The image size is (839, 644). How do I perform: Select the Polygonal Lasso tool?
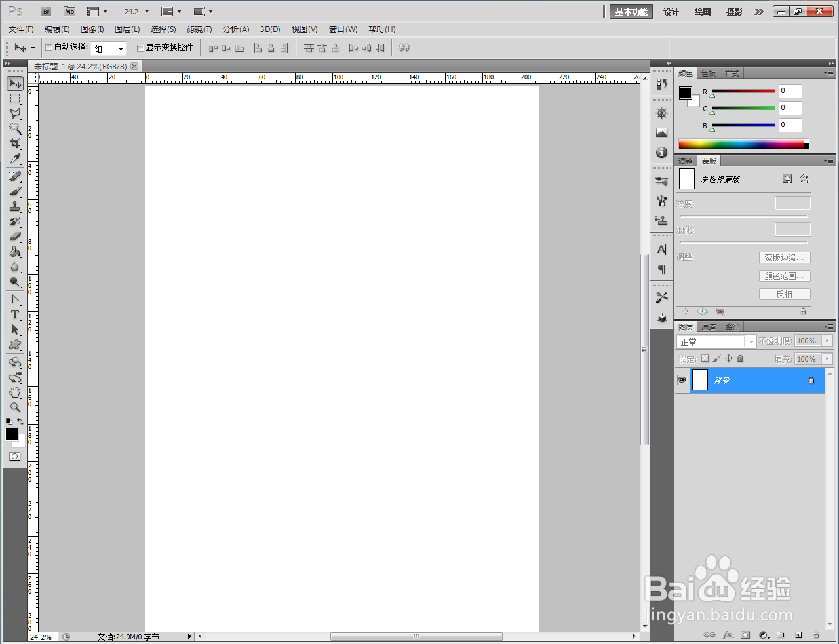tap(15, 113)
